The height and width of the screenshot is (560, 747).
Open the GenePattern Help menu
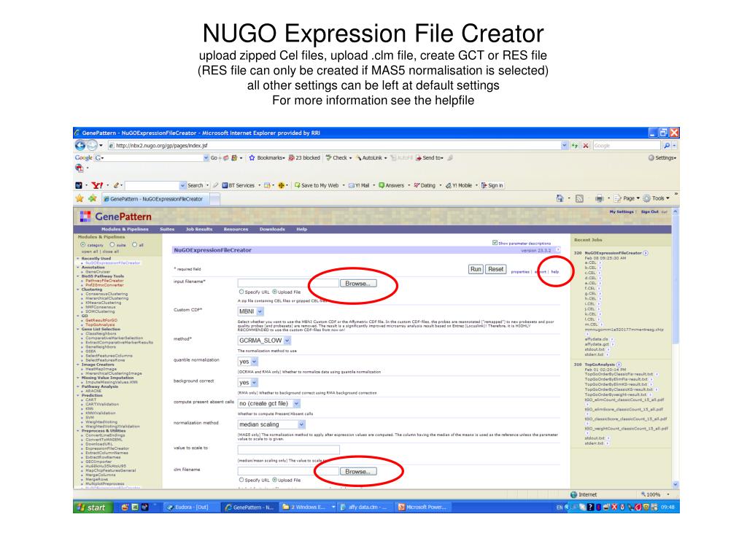coord(301,229)
